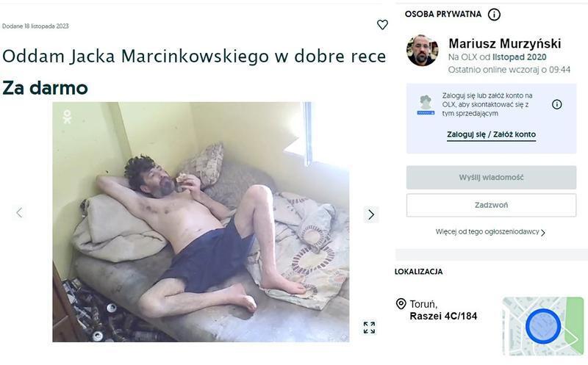
Task: Click the Raszei 4C/184 address text
Action: pos(443,317)
